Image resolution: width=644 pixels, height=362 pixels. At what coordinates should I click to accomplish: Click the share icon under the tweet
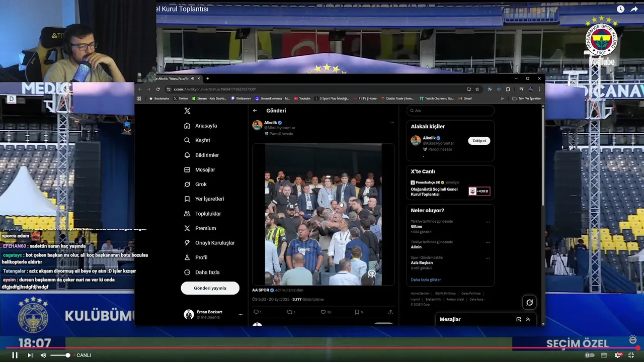390,312
